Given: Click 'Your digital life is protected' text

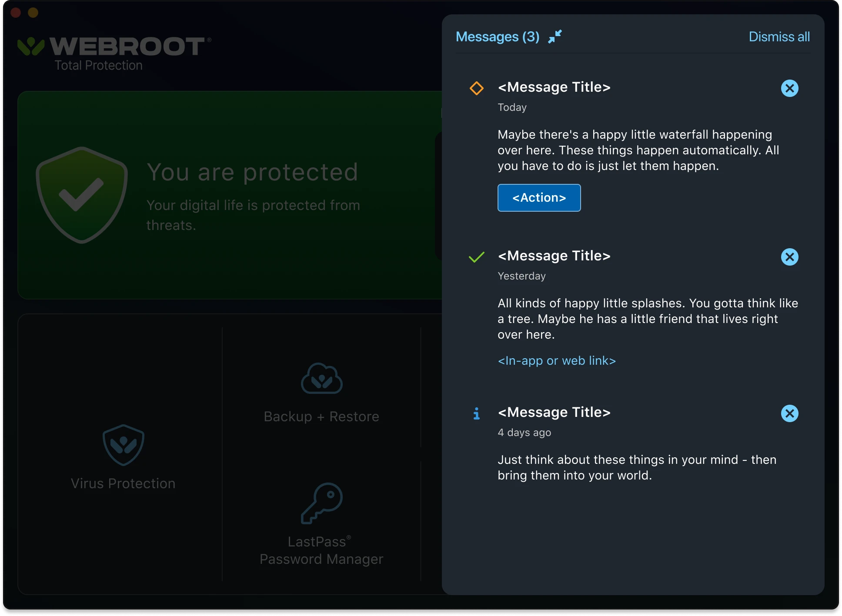Looking at the screenshot, I should point(253,215).
